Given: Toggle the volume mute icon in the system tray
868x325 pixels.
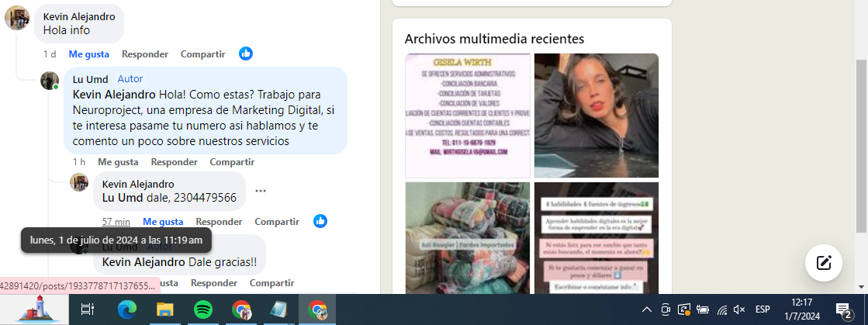Looking at the screenshot, I should click(x=739, y=309).
